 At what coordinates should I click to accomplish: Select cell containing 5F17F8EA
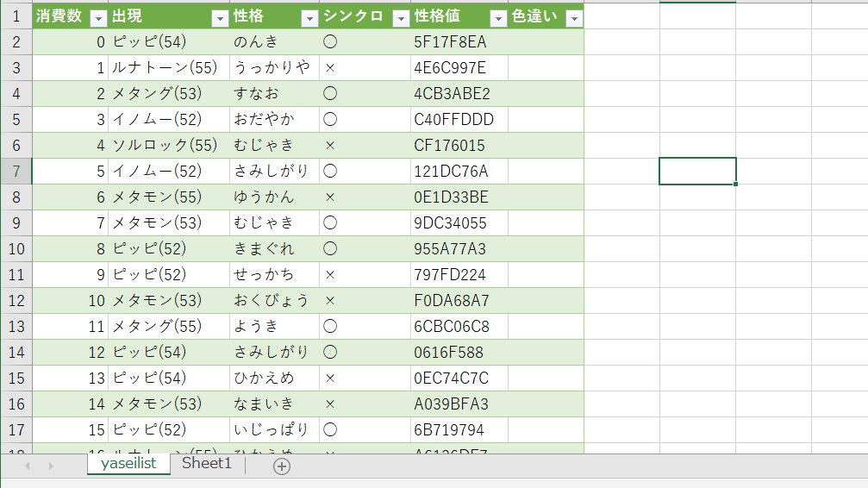(x=459, y=42)
